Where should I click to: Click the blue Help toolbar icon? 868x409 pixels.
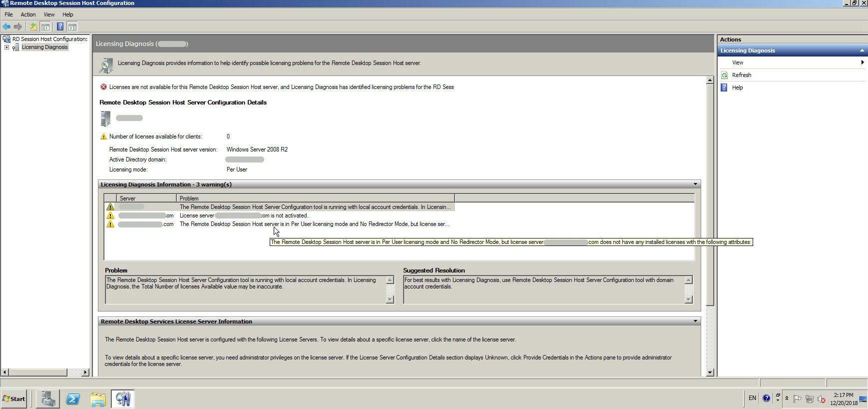point(60,26)
